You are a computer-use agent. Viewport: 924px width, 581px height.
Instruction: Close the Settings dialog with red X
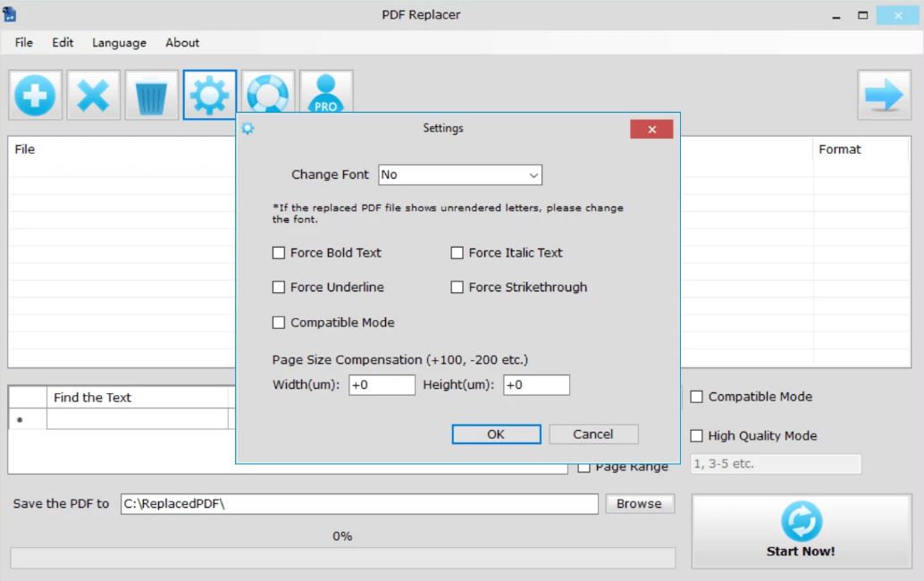[651, 130]
